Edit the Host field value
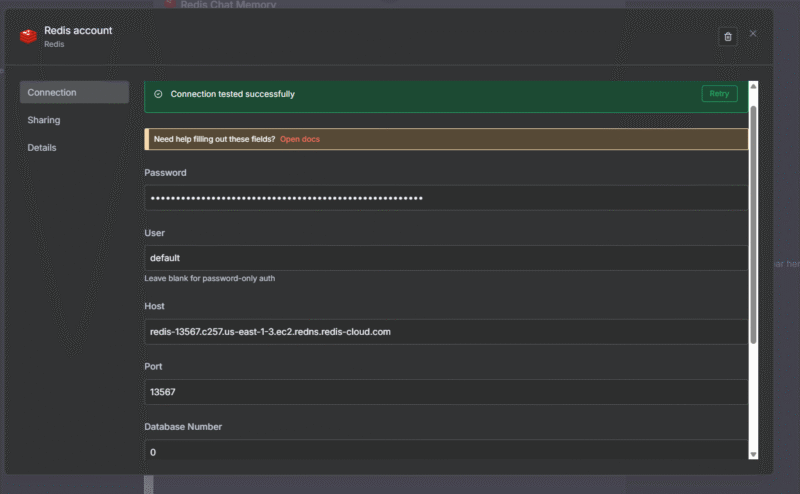 click(x=446, y=332)
